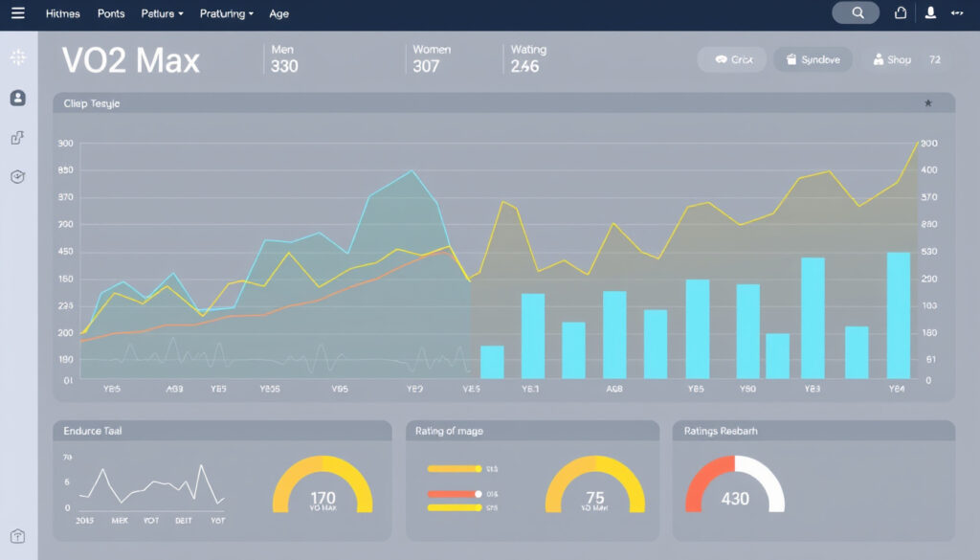This screenshot has height=560, width=980.
Task: Open the more options icon in top bar
Action: 957,13
